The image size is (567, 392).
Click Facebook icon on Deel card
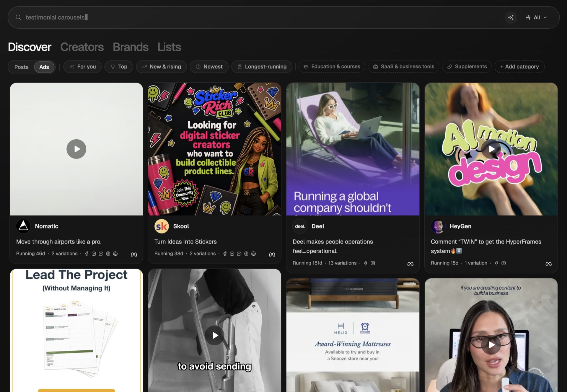tap(366, 263)
